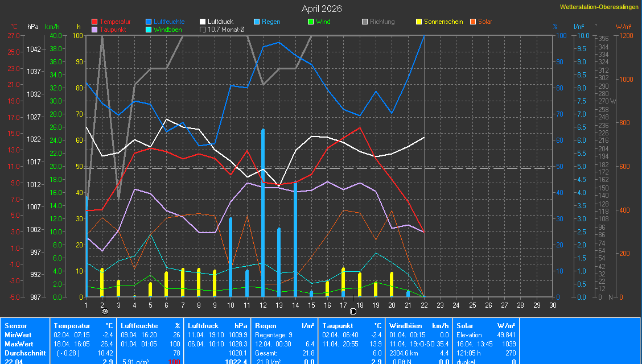Click the Regen legend square icon
The image size is (642, 364).
(257, 22)
